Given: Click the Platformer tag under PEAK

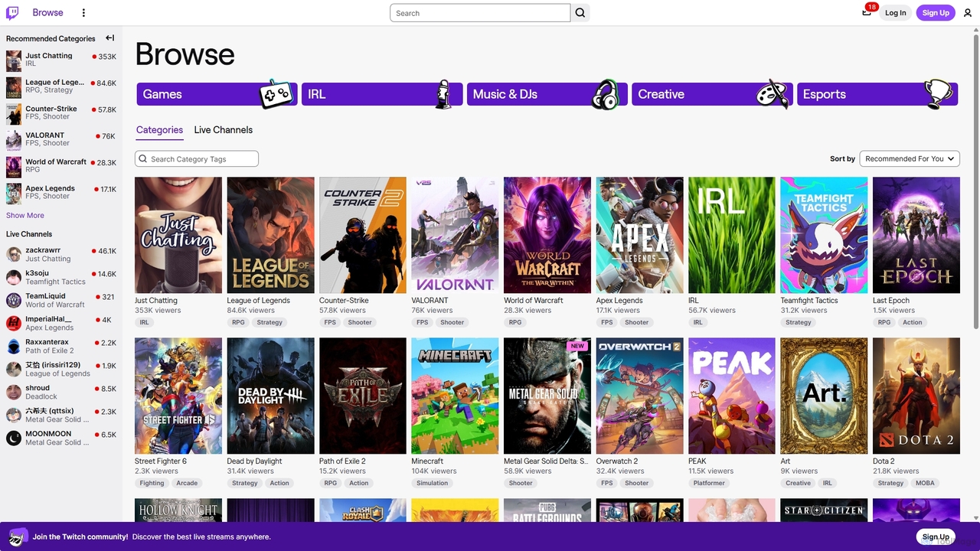Looking at the screenshot, I should pos(709,483).
